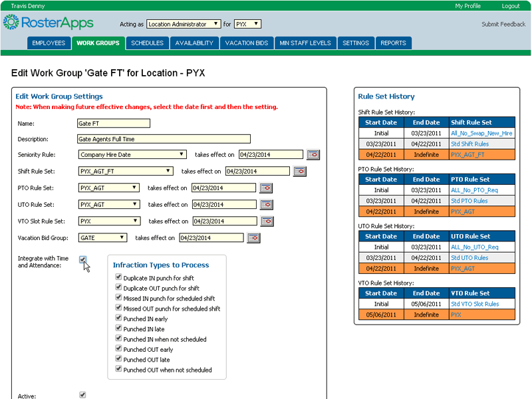Toggle the Active checkbox
The height and width of the screenshot is (399, 532).
click(82, 395)
